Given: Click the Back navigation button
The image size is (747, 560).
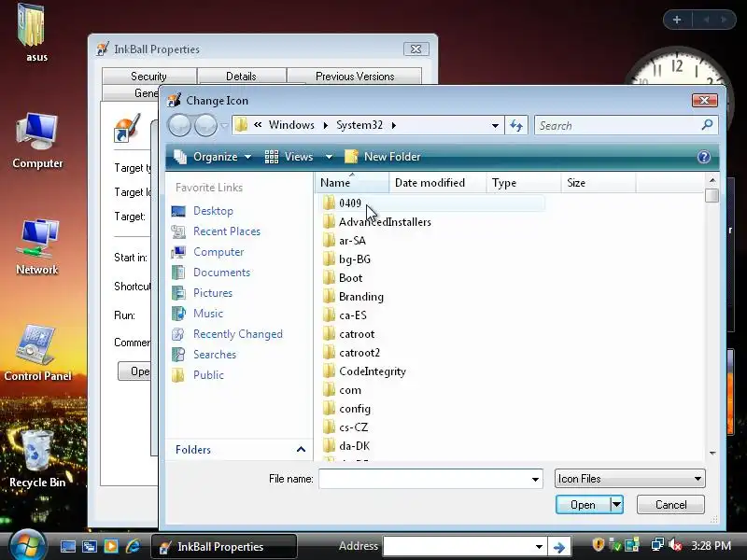Looking at the screenshot, I should click(x=179, y=126).
